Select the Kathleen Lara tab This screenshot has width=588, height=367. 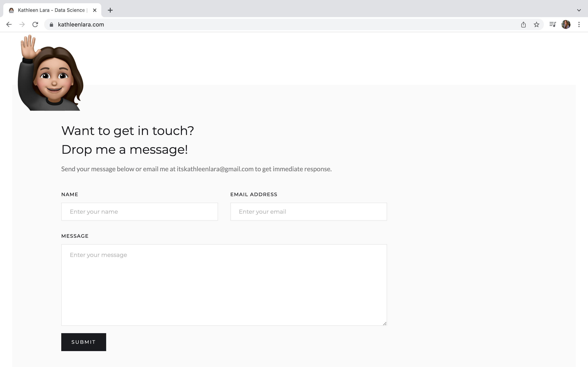(x=51, y=10)
